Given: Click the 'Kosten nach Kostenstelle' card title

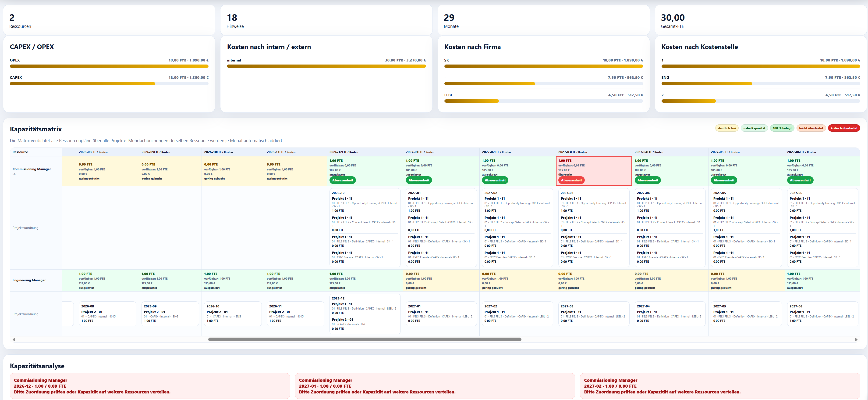Looking at the screenshot, I should [700, 47].
